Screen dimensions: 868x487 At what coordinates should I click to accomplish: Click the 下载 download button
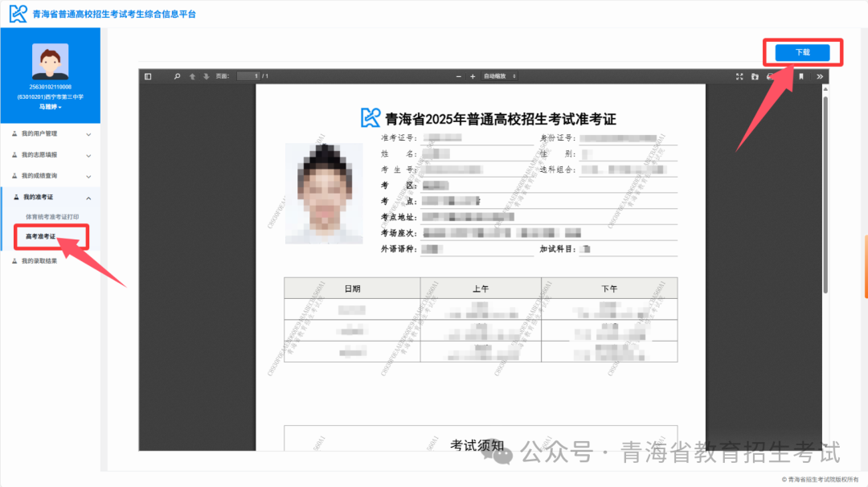(x=801, y=51)
